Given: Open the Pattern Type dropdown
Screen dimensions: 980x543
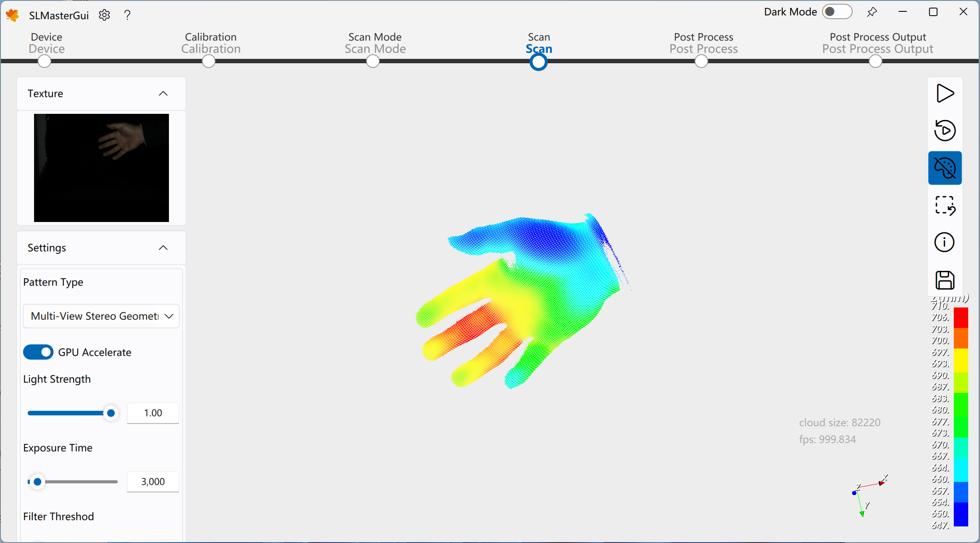Looking at the screenshot, I should [x=101, y=316].
